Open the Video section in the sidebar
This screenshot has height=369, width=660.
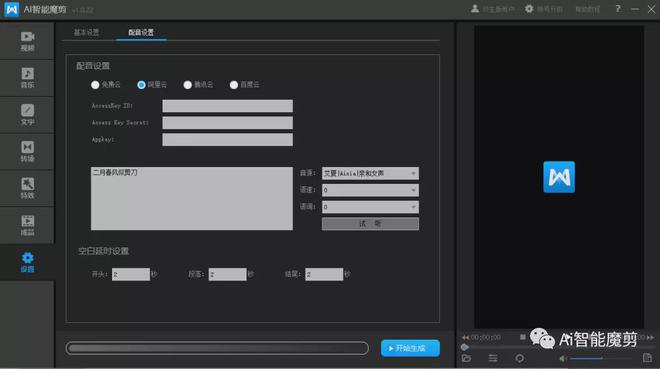(x=27, y=41)
